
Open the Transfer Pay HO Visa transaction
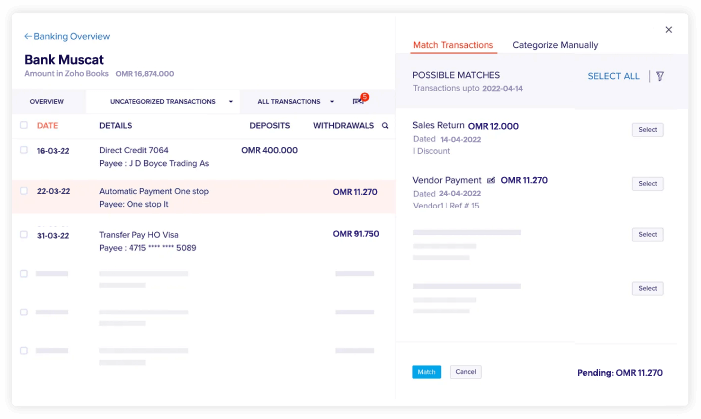(139, 235)
